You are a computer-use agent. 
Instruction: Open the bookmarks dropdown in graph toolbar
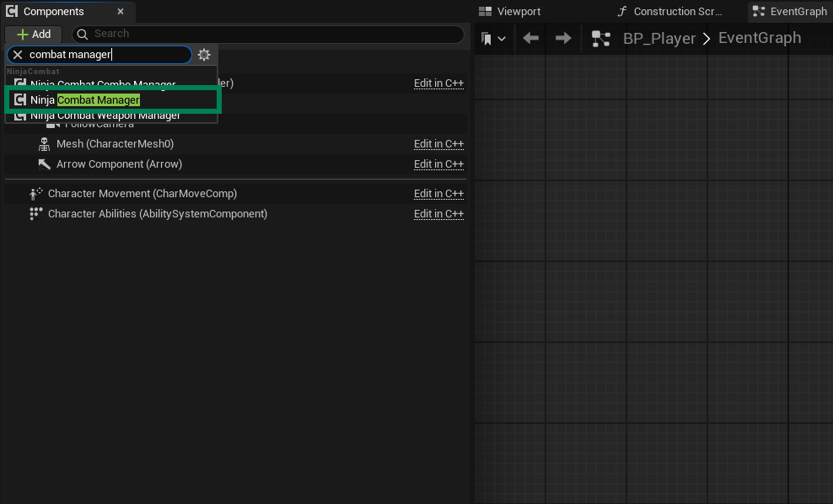[494, 39]
